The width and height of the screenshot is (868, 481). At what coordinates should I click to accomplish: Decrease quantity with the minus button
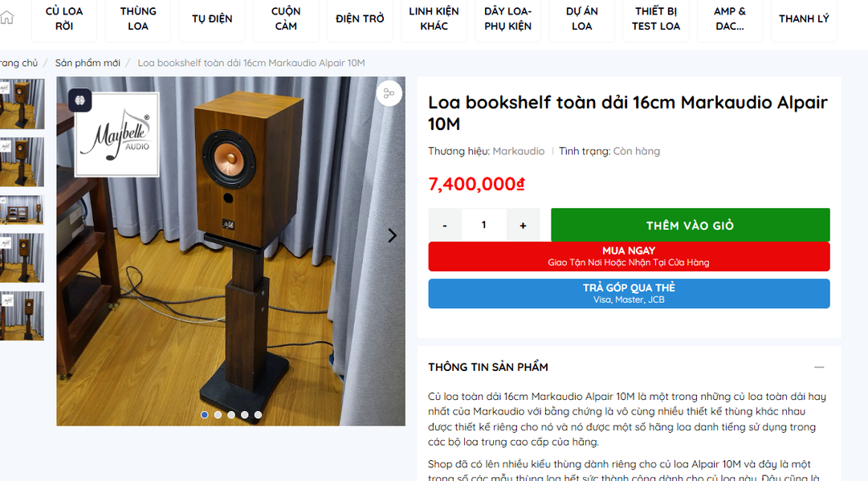click(x=445, y=225)
